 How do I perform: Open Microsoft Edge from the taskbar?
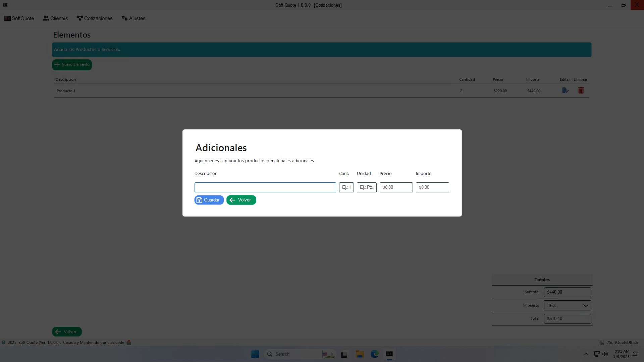[x=374, y=354]
